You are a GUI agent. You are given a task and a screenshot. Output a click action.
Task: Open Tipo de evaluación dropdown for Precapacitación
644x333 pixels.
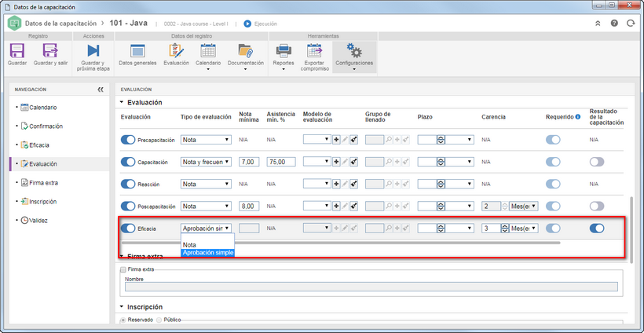coord(206,140)
